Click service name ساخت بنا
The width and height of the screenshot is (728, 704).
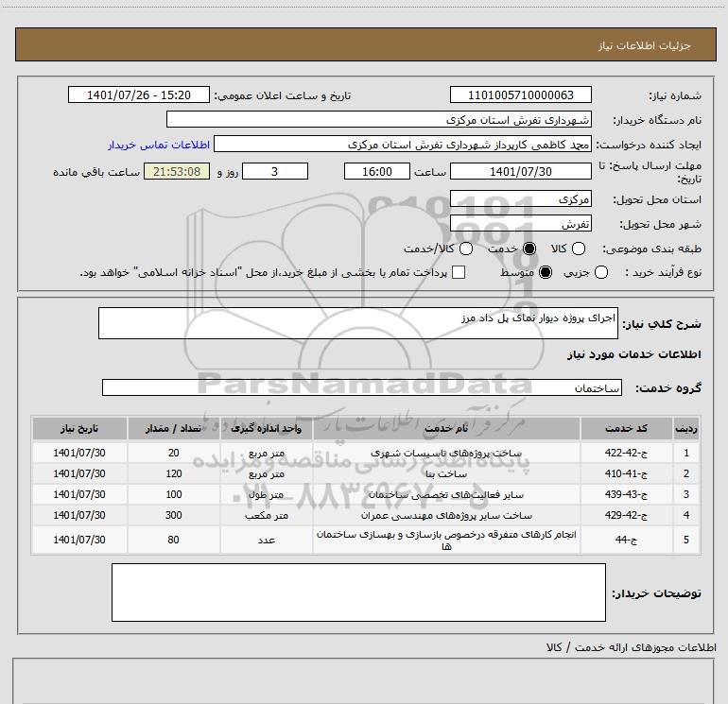pos(446,473)
